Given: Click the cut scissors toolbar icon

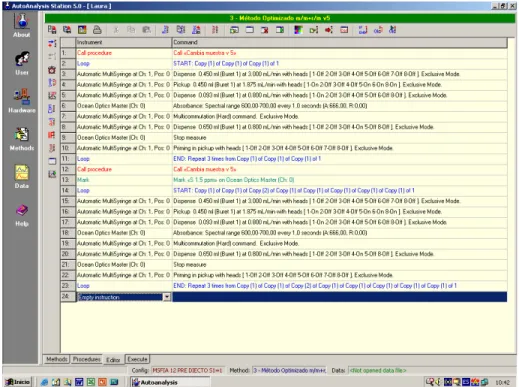Looking at the screenshot, I should pyautogui.click(x=116, y=30).
